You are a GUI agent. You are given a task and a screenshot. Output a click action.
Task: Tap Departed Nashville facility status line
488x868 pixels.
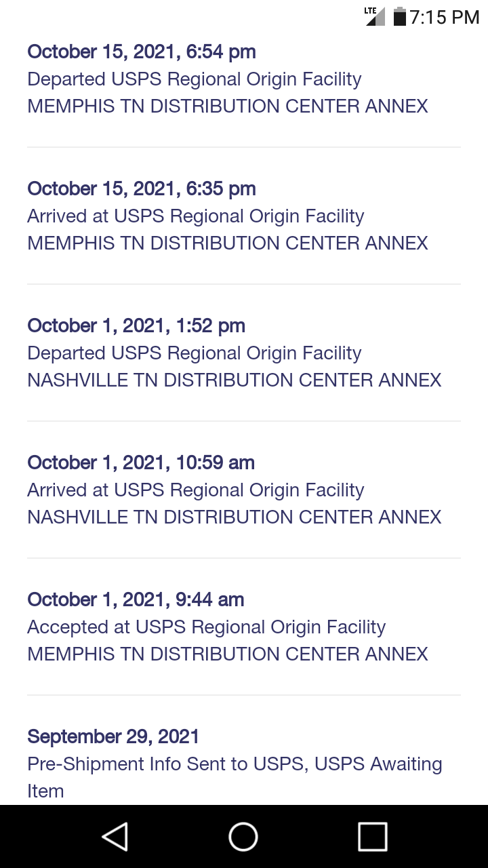195,353
